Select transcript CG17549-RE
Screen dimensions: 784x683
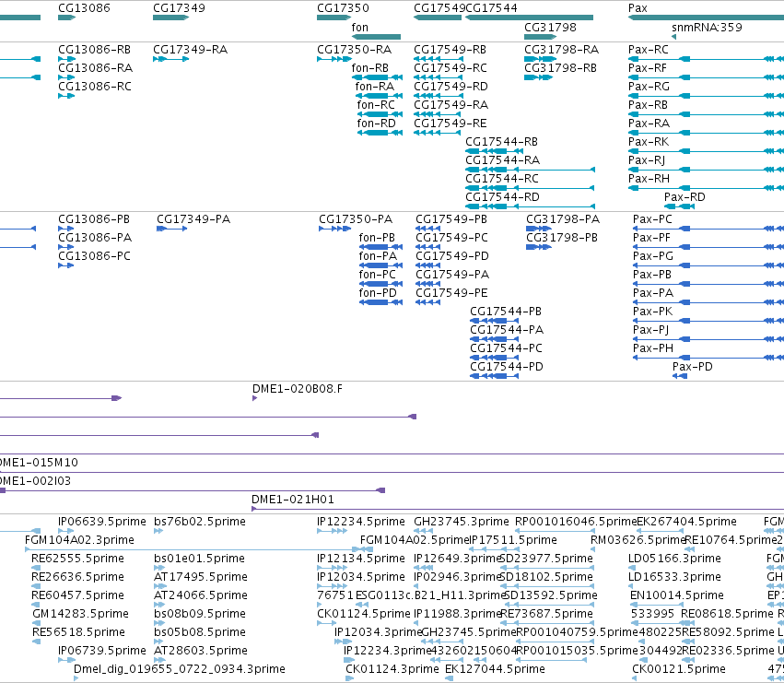coord(450,124)
